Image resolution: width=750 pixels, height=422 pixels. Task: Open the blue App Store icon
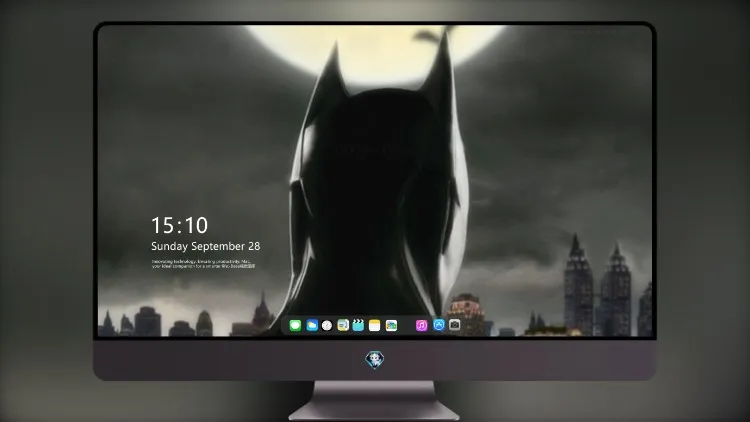[x=439, y=325]
